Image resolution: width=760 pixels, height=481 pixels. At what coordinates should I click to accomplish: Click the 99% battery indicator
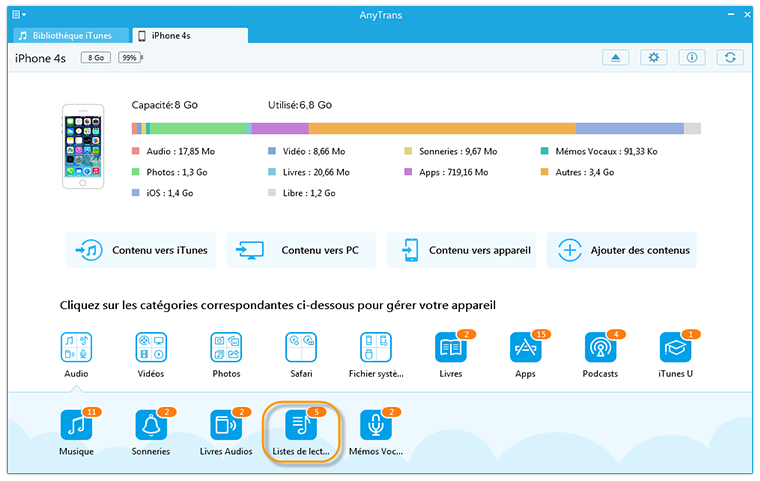(130, 58)
